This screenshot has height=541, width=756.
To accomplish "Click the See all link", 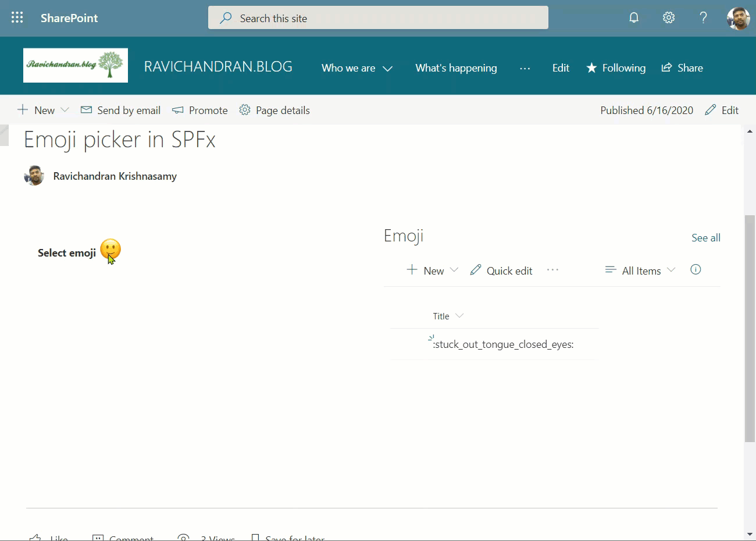I will pyautogui.click(x=705, y=237).
